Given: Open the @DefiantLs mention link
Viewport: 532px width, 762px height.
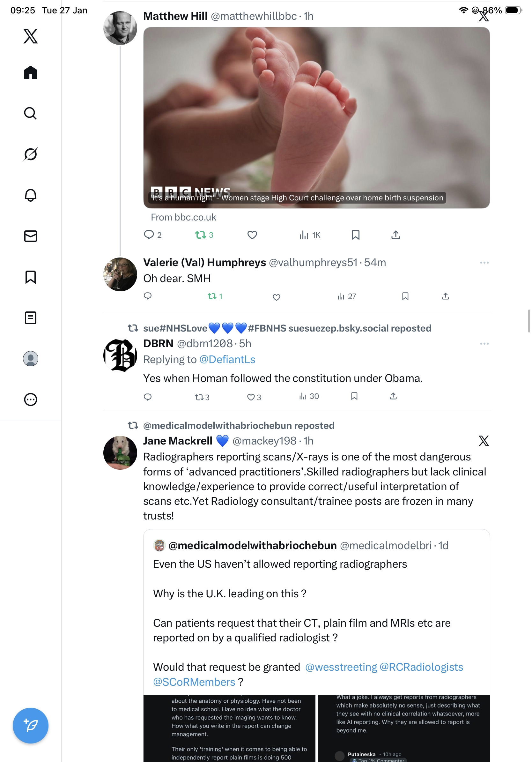Looking at the screenshot, I should [x=227, y=359].
